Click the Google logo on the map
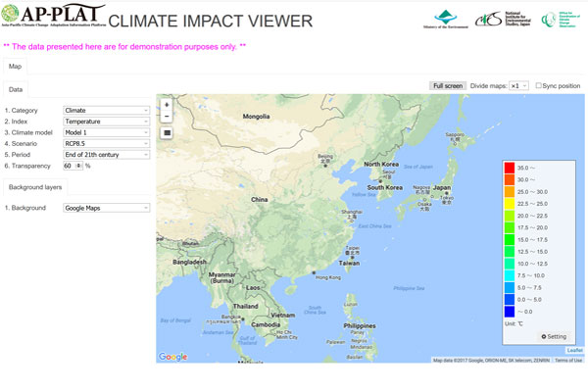Image resolution: width=588 pixels, height=392 pixels. click(172, 357)
